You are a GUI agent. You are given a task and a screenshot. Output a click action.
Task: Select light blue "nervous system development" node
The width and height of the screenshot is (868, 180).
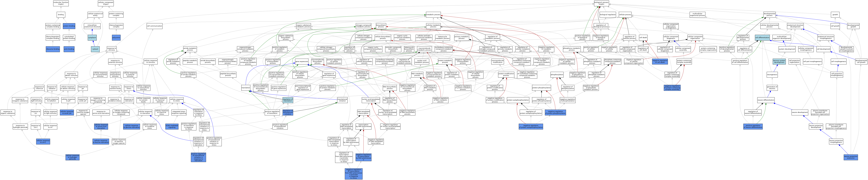(x=779, y=61)
